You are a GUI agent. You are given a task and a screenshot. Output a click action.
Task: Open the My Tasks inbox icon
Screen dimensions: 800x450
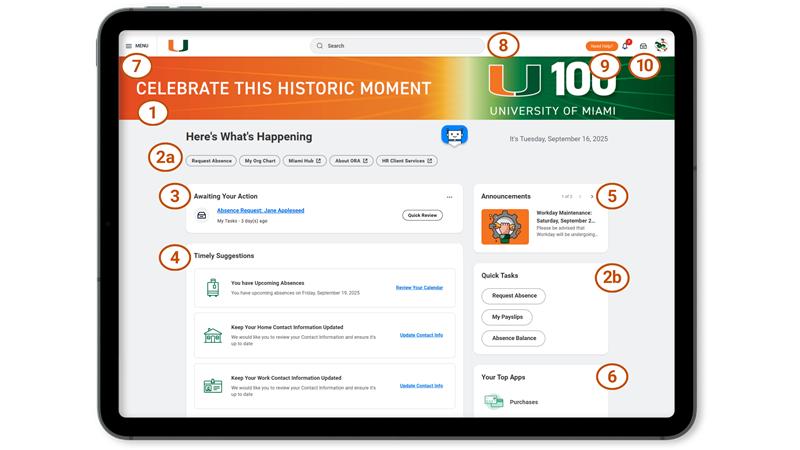coord(643,46)
